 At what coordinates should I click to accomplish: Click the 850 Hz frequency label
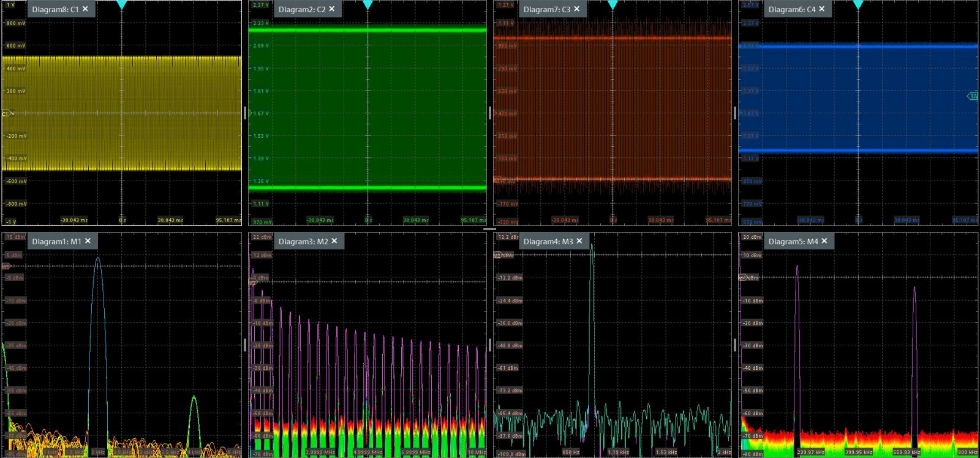[x=571, y=452]
